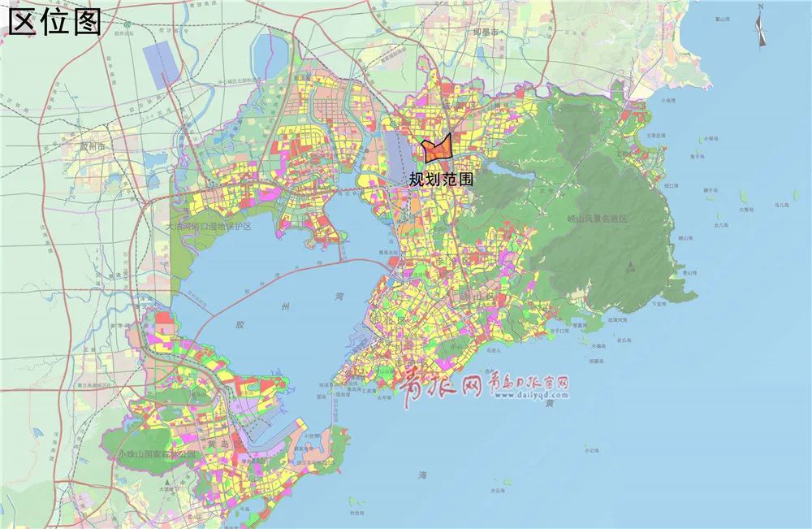
Task: Click the 小珠山国家森林公园 label
Action: (x=156, y=453)
